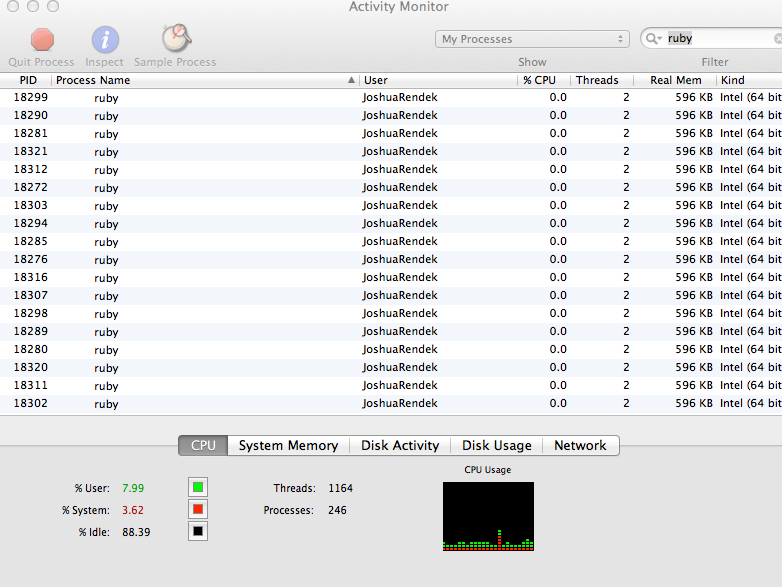The width and height of the screenshot is (782, 587).
Task: Switch to the Disk Activity tab
Action: pyautogui.click(x=400, y=445)
